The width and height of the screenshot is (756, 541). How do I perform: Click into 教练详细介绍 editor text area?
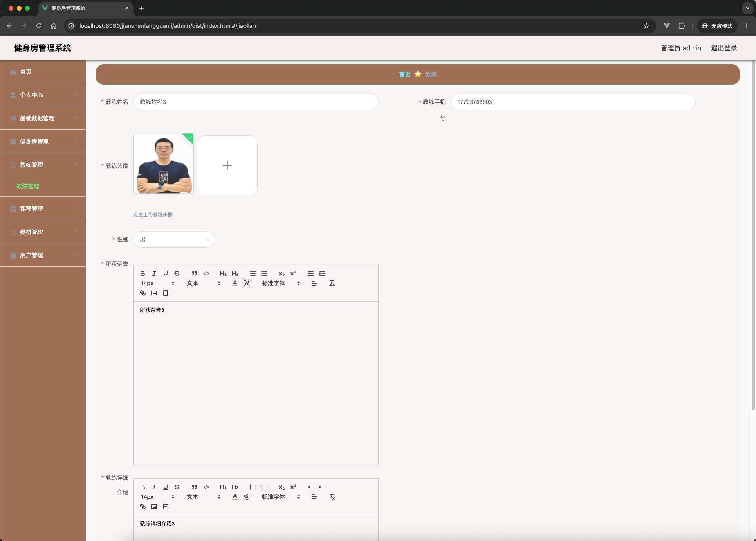[x=256, y=528]
